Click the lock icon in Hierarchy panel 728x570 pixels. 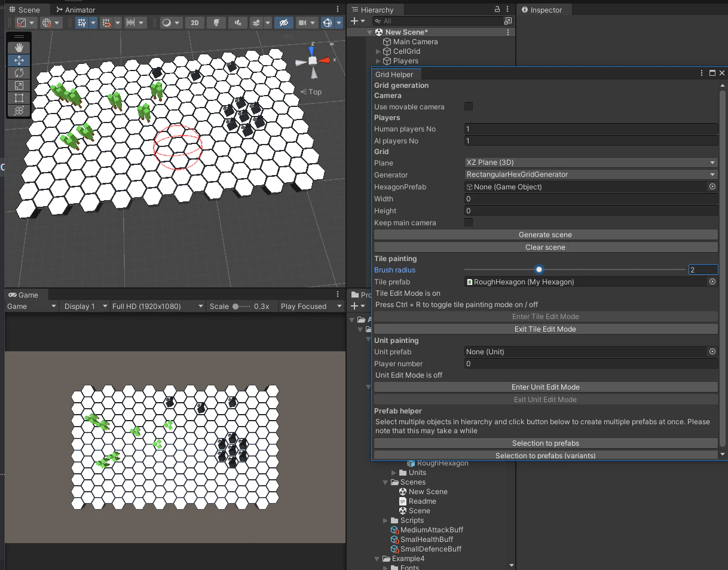pos(497,10)
